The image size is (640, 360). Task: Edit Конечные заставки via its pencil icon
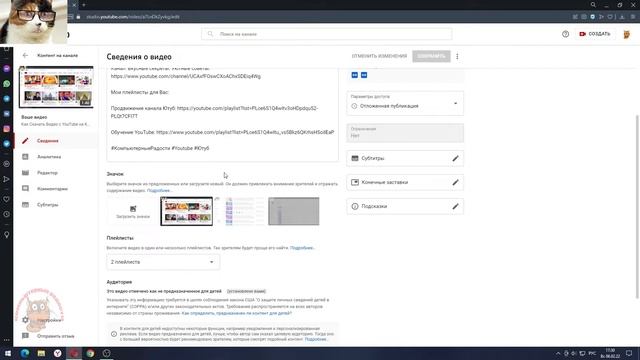(x=456, y=182)
